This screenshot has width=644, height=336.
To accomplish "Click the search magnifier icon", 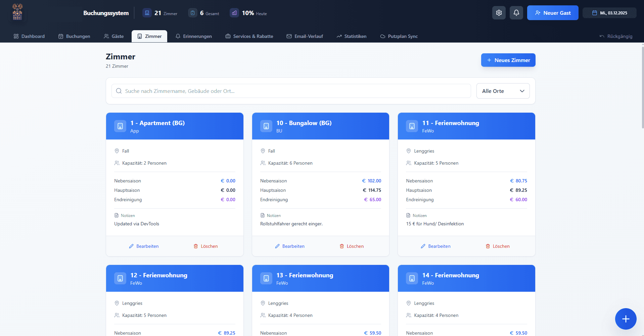I will [119, 91].
